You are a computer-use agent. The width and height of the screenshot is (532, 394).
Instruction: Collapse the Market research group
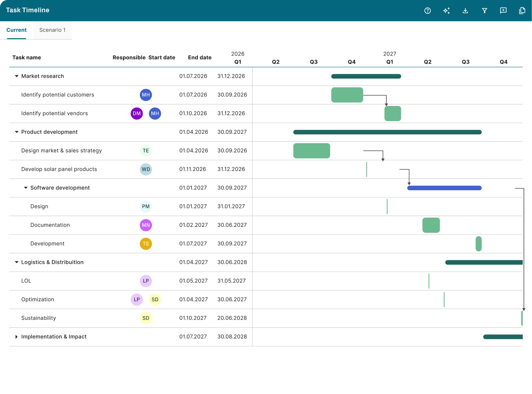coord(17,76)
